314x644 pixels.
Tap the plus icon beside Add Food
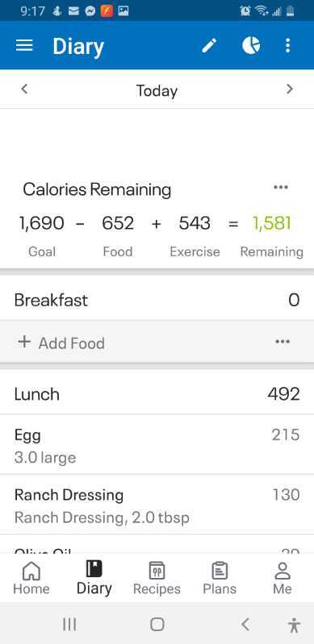[x=24, y=342]
